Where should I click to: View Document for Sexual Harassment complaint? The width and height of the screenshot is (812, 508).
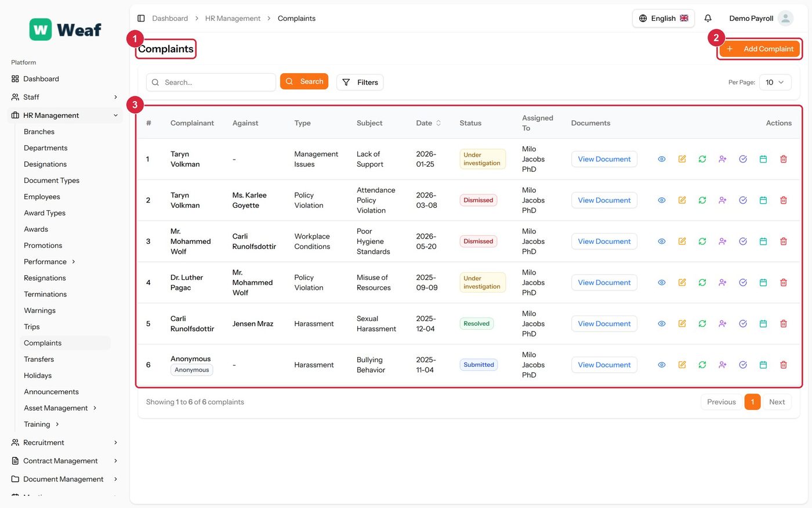click(x=604, y=324)
